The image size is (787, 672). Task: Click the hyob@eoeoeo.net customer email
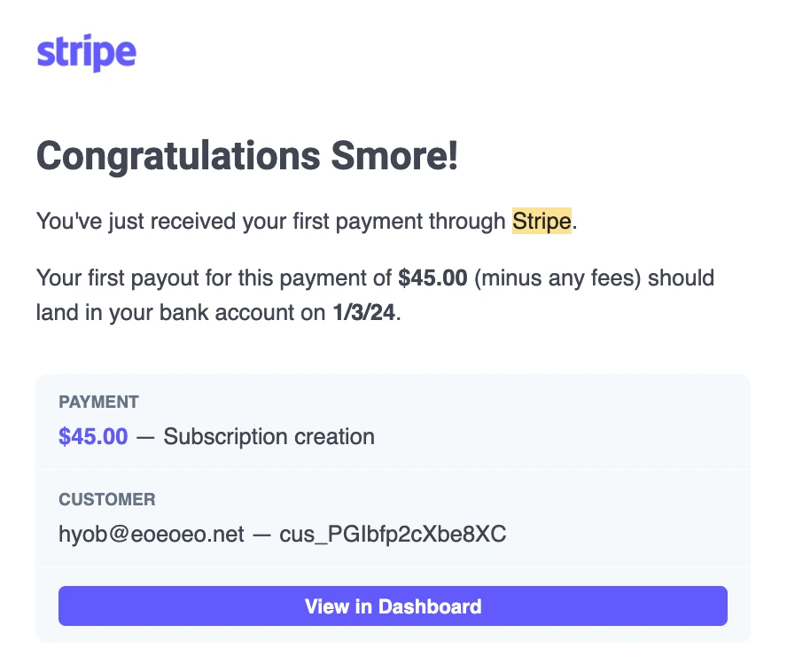[x=152, y=534]
